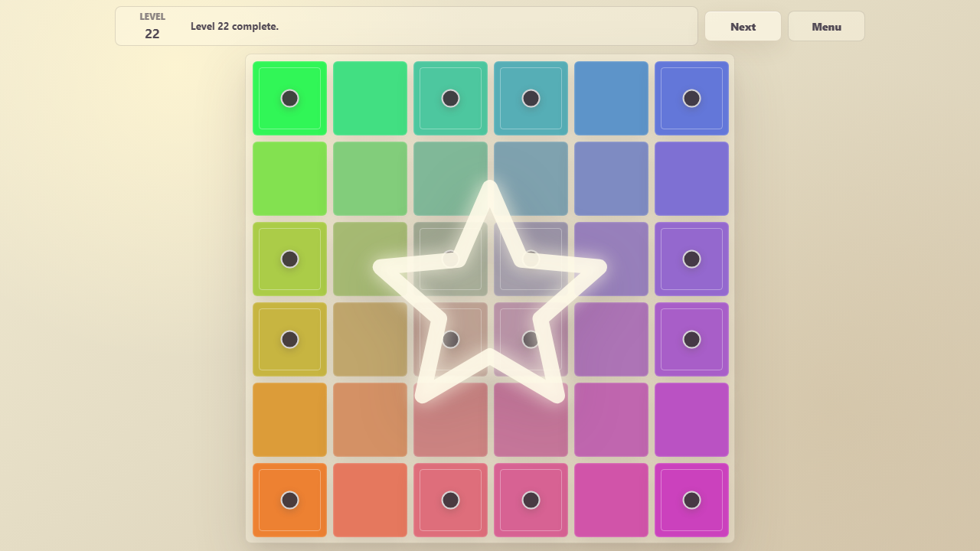The height and width of the screenshot is (551, 980).
Task: Select the lime green tile starting the second row
Action: pyautogui.click(x=289, y=178)
